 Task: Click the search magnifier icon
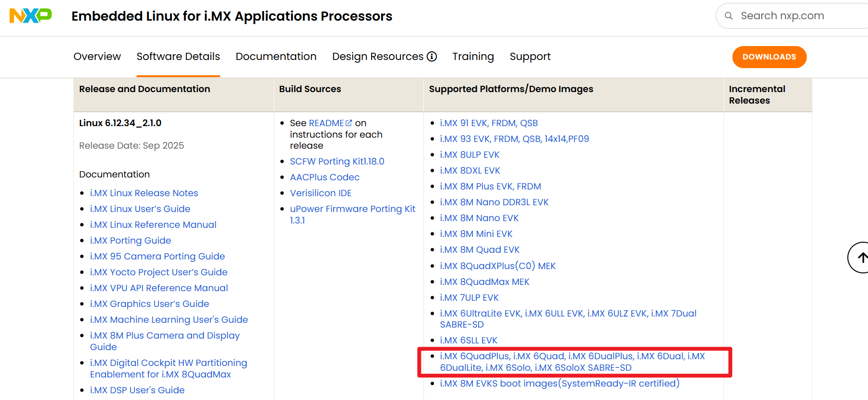pyautogui.click(x=729, y=16)
